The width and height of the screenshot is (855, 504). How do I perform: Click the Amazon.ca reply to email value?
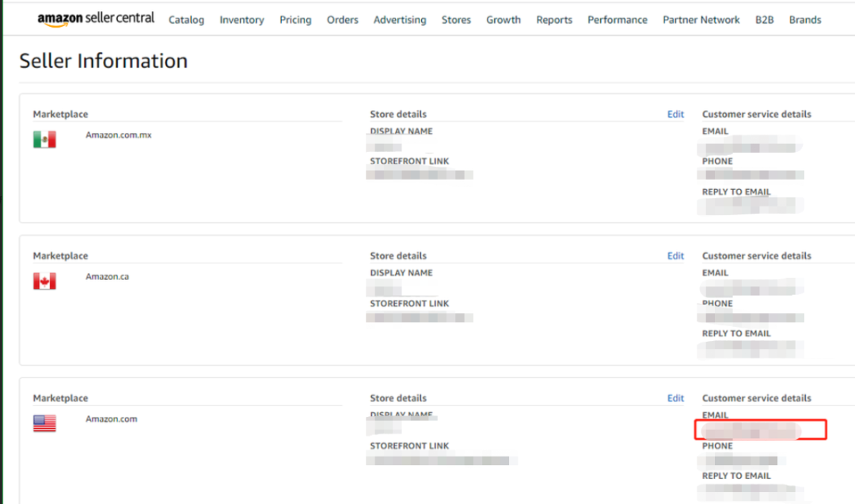[750, 349]
